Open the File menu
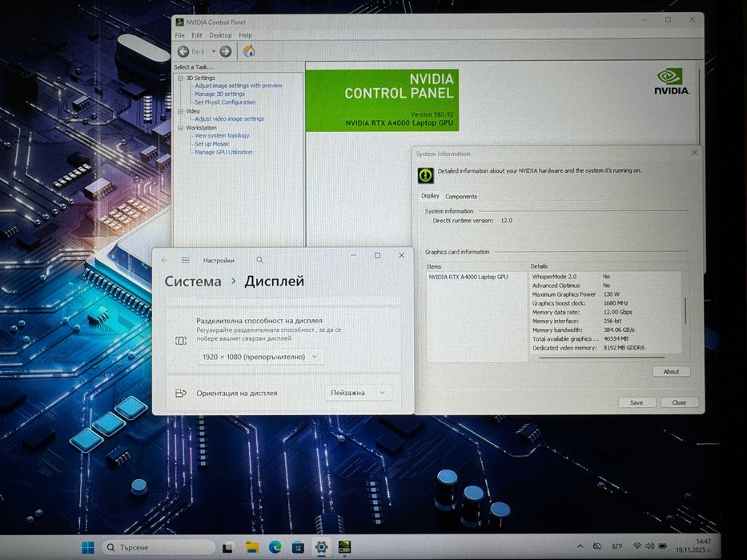The width and height of the screenshot is (747, 560). coord(179,35)
